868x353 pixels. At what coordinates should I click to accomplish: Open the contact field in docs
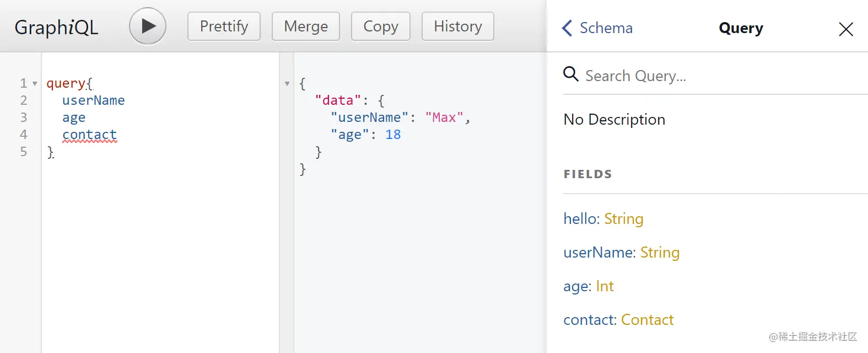[589, 320]
